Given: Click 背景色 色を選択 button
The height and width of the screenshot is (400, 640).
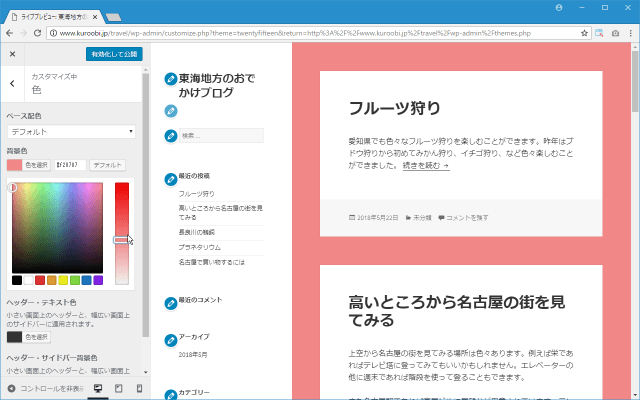Looking at the screenshot, I should coord(29,165).
